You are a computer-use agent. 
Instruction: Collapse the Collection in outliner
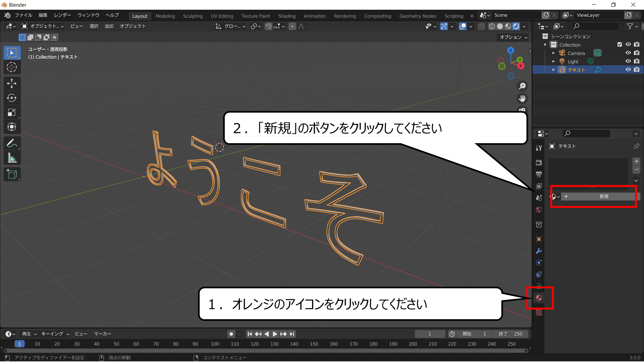click(545, 45)
